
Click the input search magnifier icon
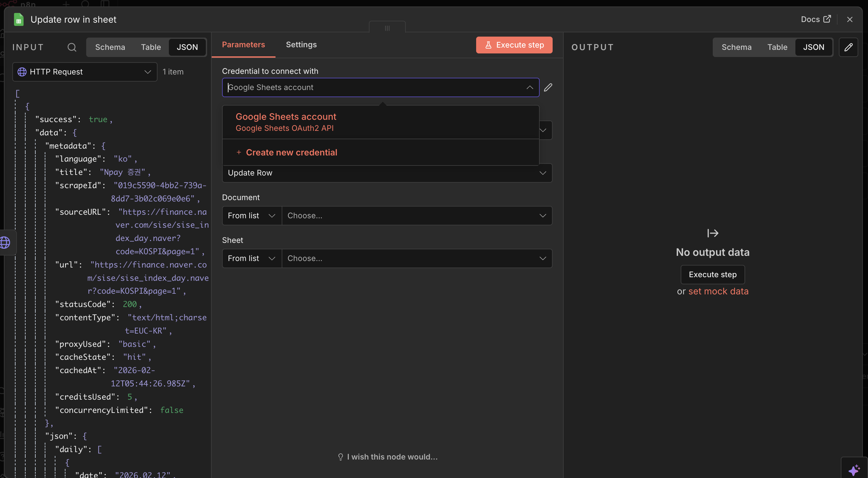pyautogui.click(x=71, y=47)
